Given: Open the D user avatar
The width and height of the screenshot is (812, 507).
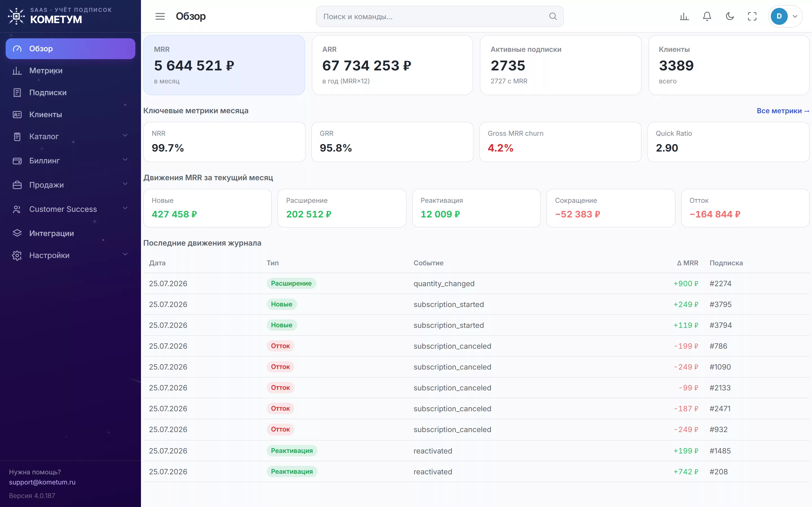Looking at the screenshot, I should [779, 16].
